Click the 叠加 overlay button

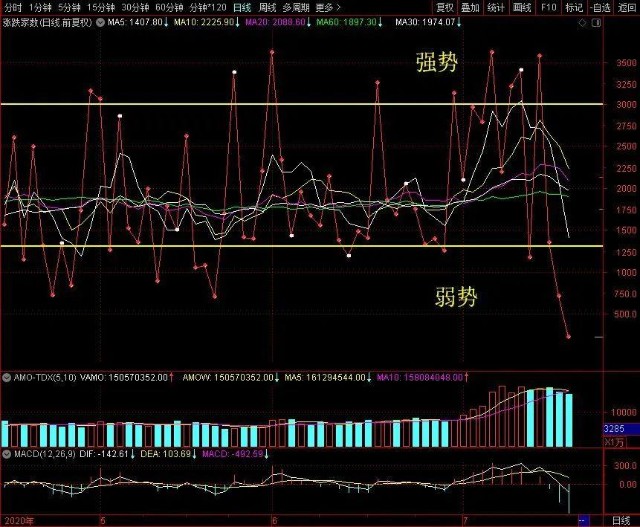470,7
